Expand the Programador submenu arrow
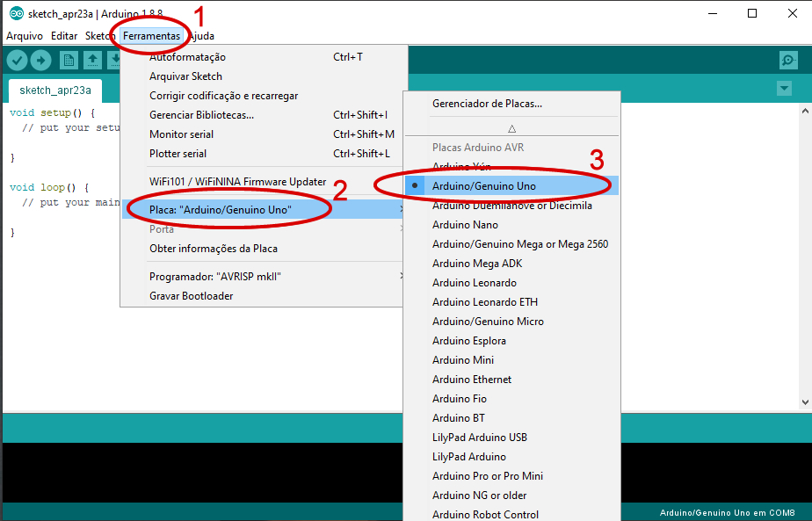 pyautogui.click(x=402, y=276)
